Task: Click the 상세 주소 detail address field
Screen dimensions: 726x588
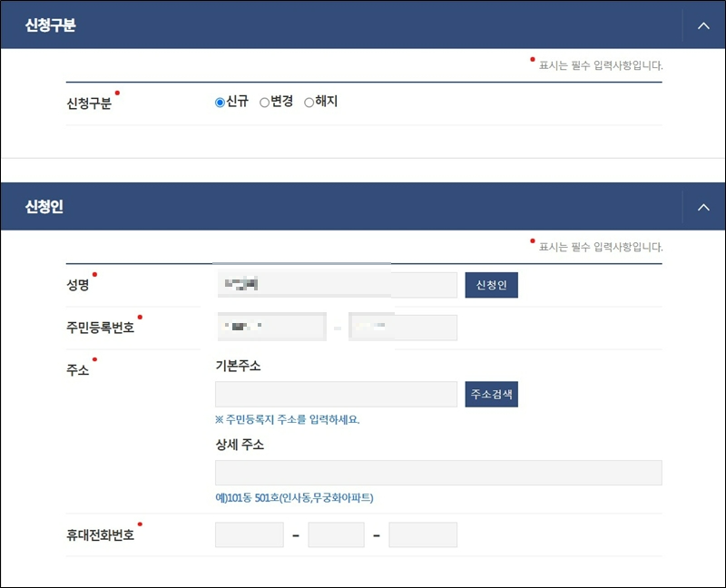Action: (x=438, y=472)
